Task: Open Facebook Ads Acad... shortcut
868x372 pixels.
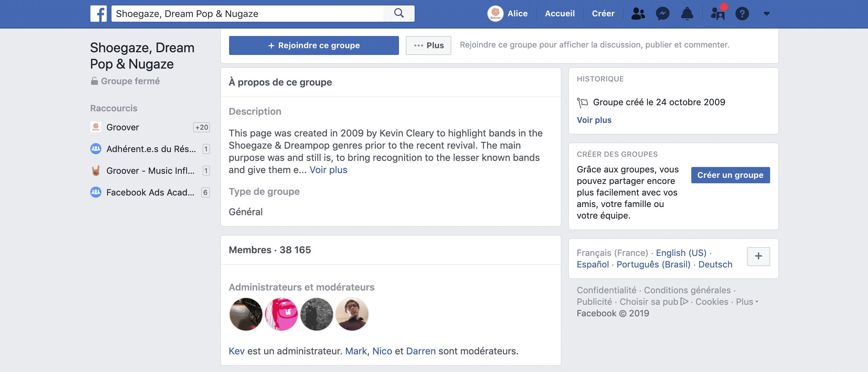Action: point(150,192)
